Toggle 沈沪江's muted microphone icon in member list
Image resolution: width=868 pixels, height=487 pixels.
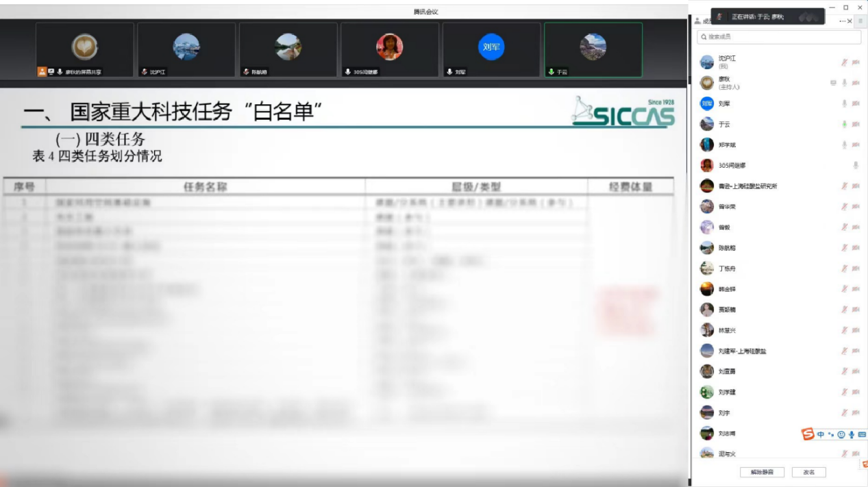845,62
